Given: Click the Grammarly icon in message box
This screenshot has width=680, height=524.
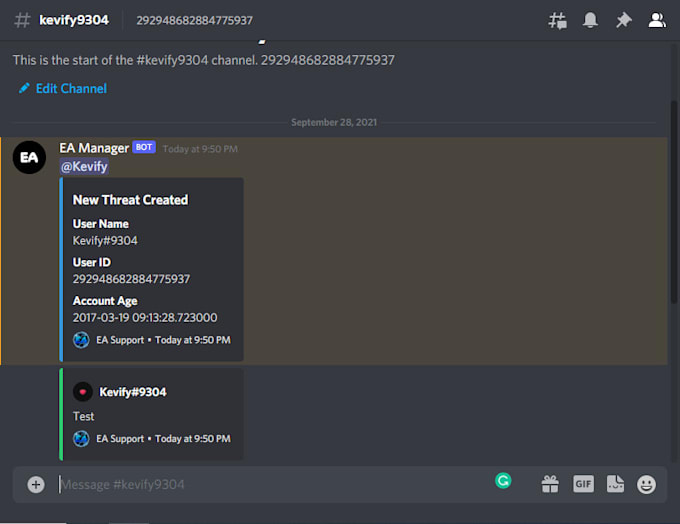Looking at the screenshot, I should point(503,481).
